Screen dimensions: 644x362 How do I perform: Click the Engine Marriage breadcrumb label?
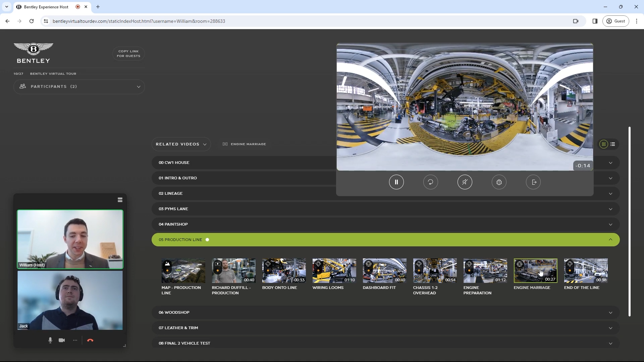click(248, 144)
